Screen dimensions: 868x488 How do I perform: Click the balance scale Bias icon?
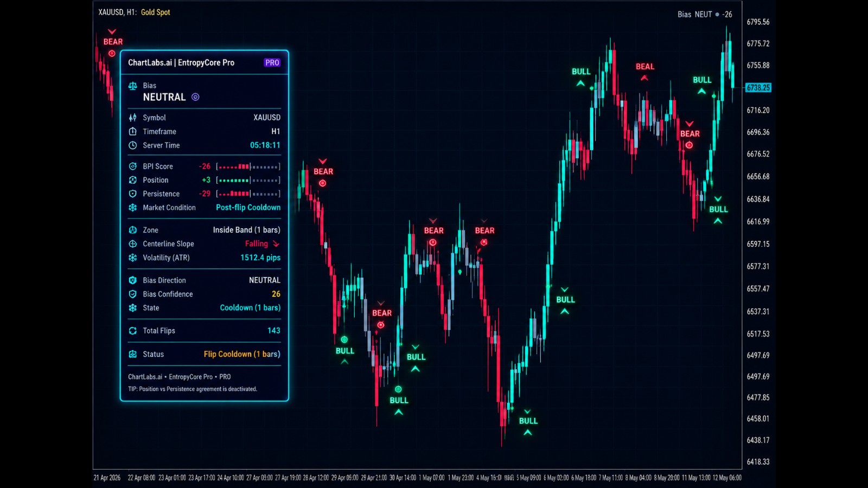(x=133, y=86)
